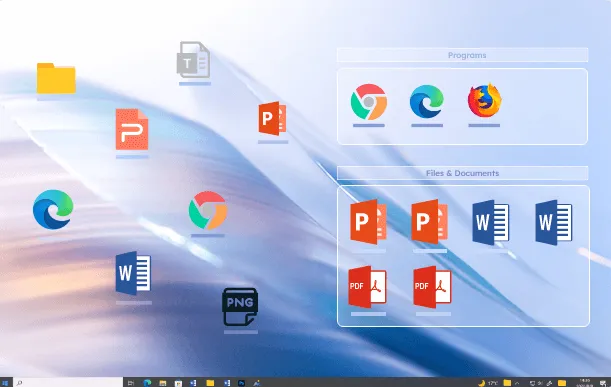Select first PowerPoint file in Files & Documents
Image resolution: width=611 pixels, height=387 pixels.
click(368, 222)
